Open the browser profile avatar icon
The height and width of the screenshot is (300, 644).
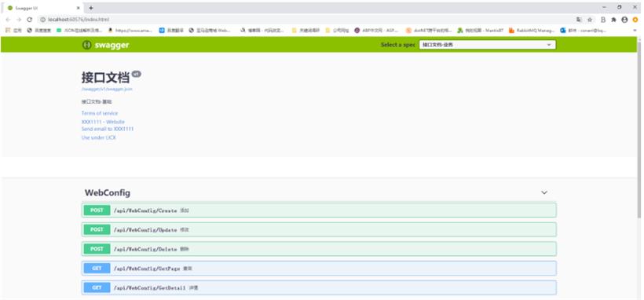(624, 20)
